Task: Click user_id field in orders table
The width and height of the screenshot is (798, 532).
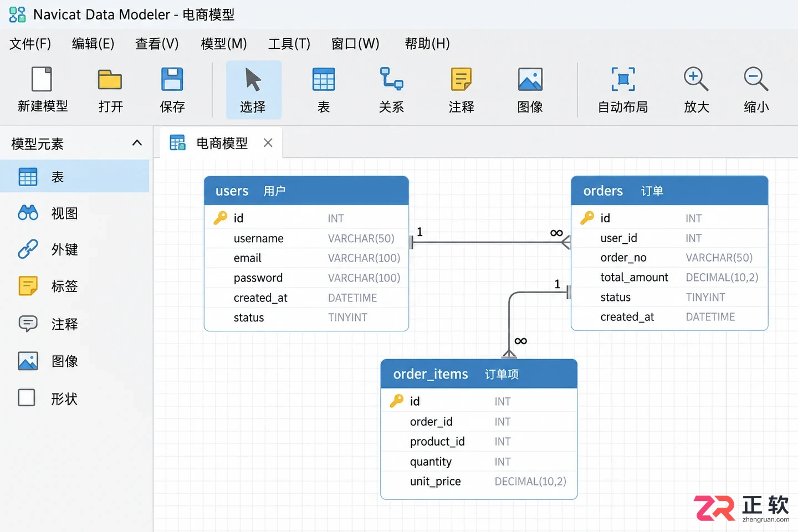Action: [669, 238]
